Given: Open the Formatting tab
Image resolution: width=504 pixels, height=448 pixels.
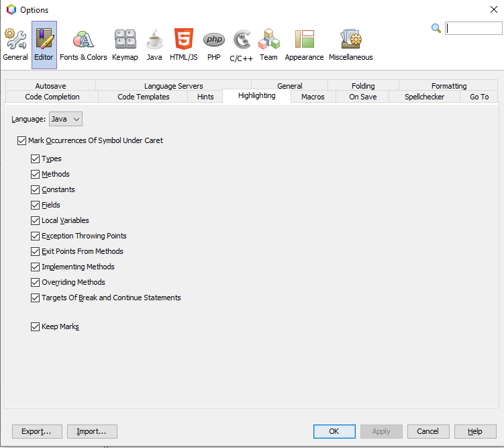Looking at the screenshot, I should pyautogui.click(x=448, y=86).
